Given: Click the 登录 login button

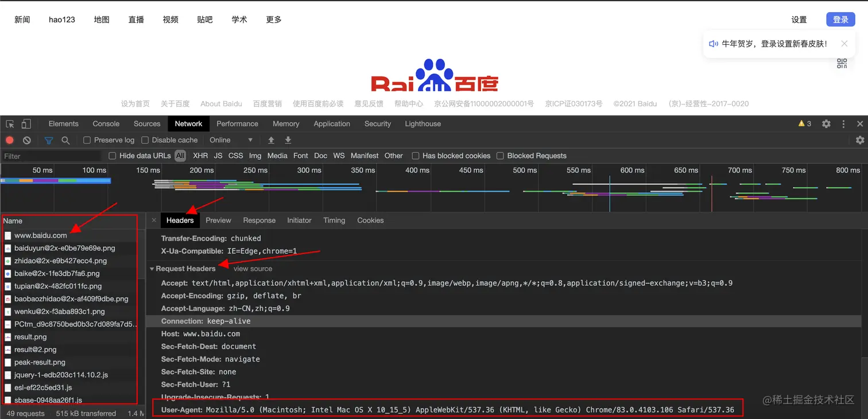Looking at the screenshot, I should tap(840, 20).
